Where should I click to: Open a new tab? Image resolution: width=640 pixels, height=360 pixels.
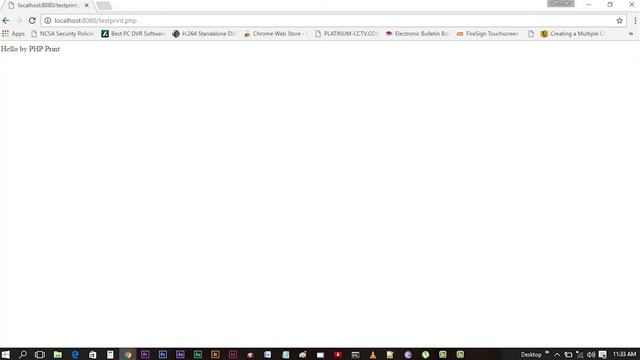[x=104, y=6]
